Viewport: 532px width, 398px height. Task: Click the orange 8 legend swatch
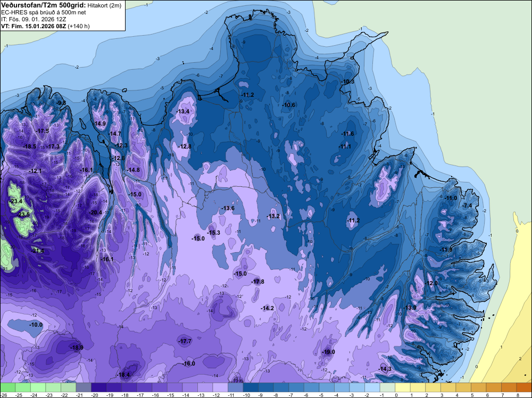[524, 387]
